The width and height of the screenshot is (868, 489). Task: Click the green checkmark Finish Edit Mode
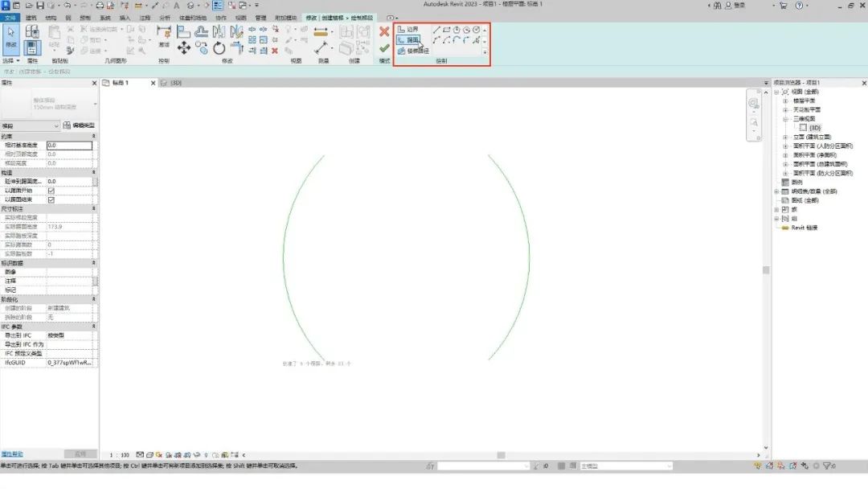pos(384,49)
